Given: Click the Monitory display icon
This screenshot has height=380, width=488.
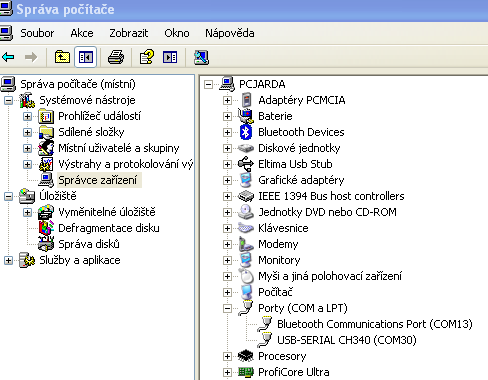Looking at the screenshot, I should (x=246, y=260).
